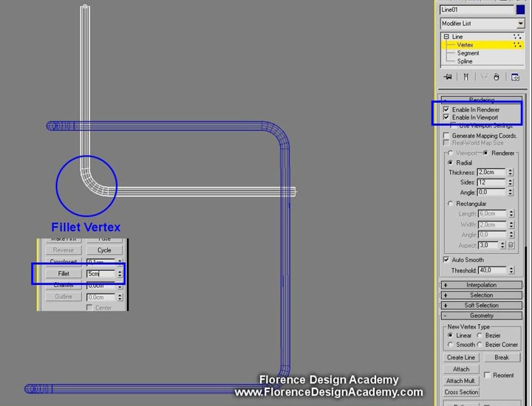Select Segment sub-object level in stack

click(x=468, y=53)
